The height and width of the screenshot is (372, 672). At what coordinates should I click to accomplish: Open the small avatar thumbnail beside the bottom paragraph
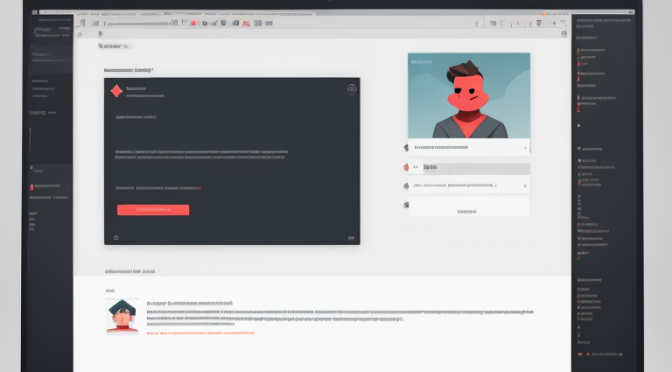[x=122, y=316]
